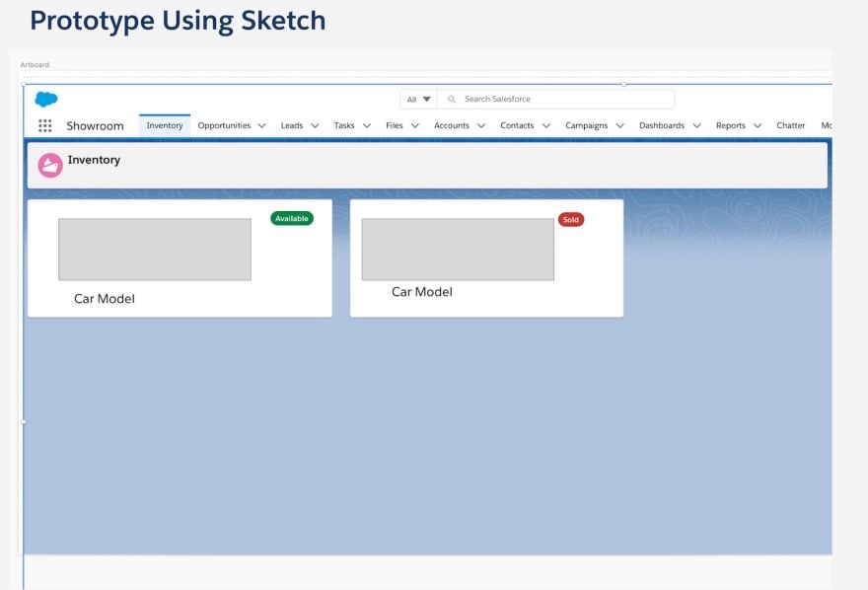Image resolution: width=868 pixels, height=590 pixels.
Task: Open the Leads tab
Action: 292,125
